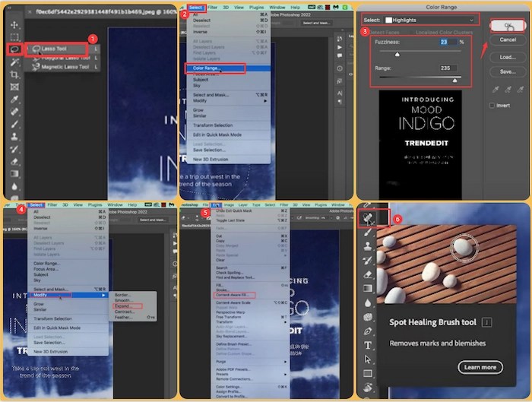The width and height of the screenshot is (532, 402).
Task: Choose Contract... in the Modify submenu
Action: point(124,312)
